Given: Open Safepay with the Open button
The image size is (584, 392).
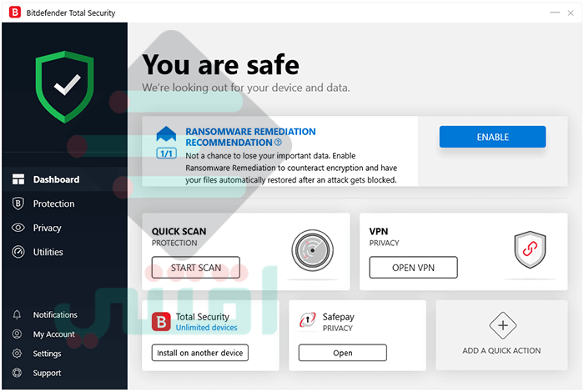Looking at the screenshot, I should coord(342,353).
